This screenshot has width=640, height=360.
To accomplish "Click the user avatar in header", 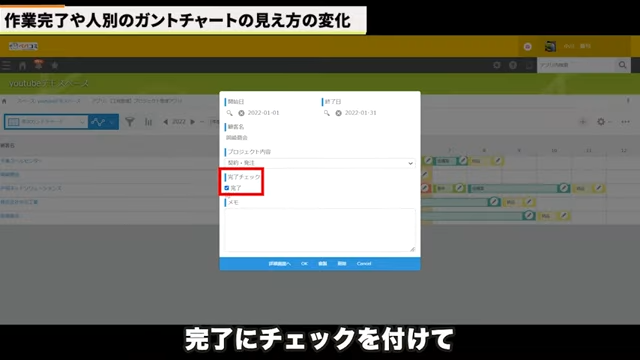I will pos(550,47).
